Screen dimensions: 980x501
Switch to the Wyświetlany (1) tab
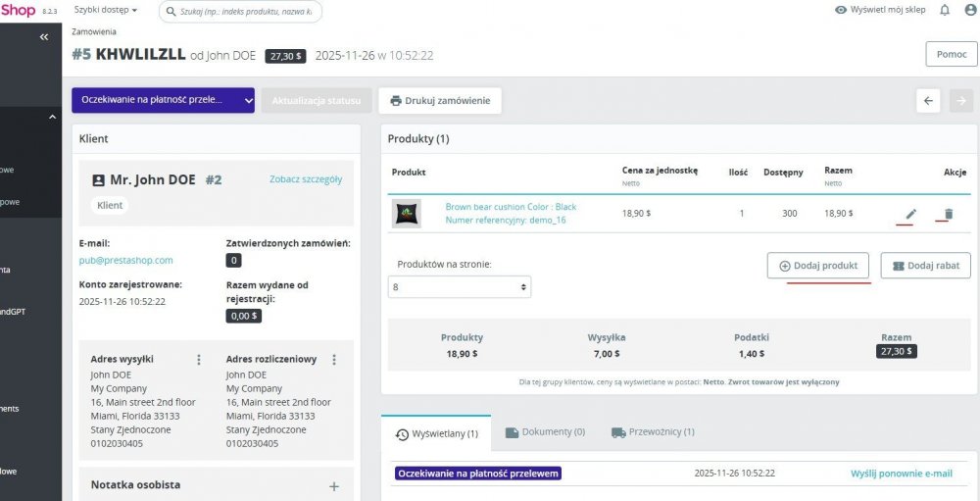(436, 433)
